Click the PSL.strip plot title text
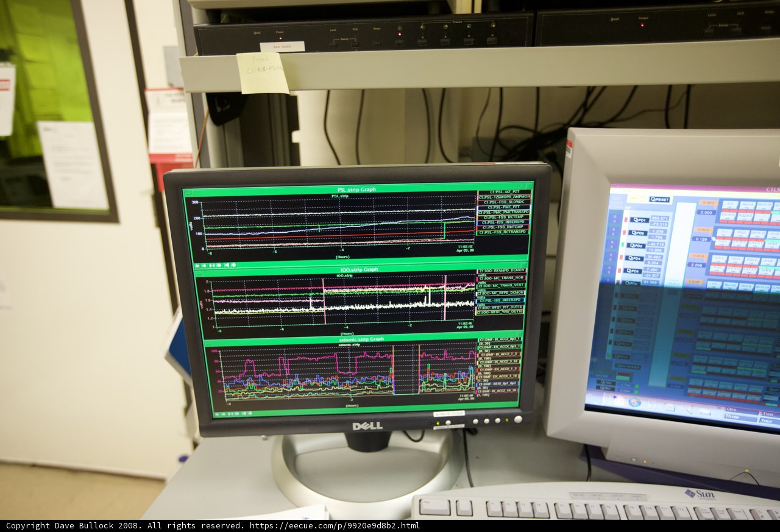The image size is (780, 532). coord(341,196)
